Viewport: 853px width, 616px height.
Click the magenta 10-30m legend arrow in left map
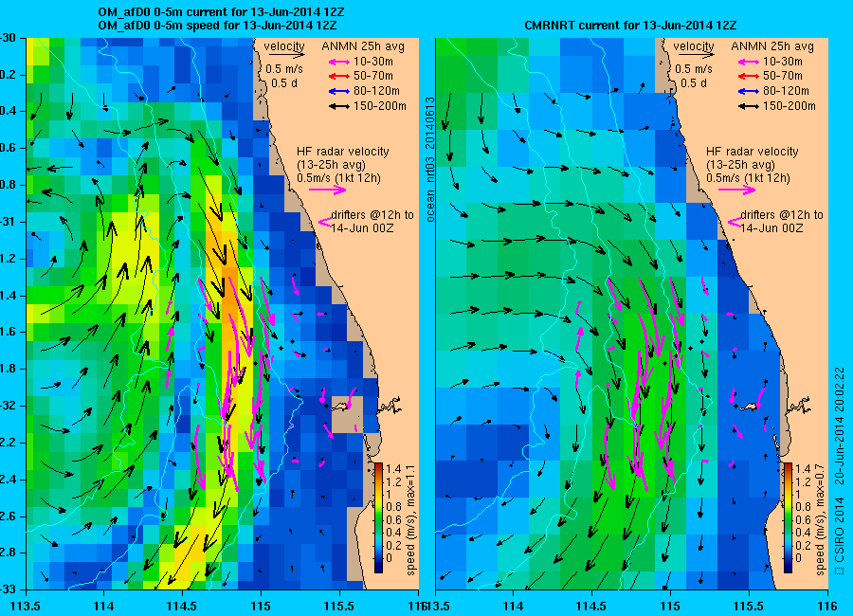click(x=339, y=62)
